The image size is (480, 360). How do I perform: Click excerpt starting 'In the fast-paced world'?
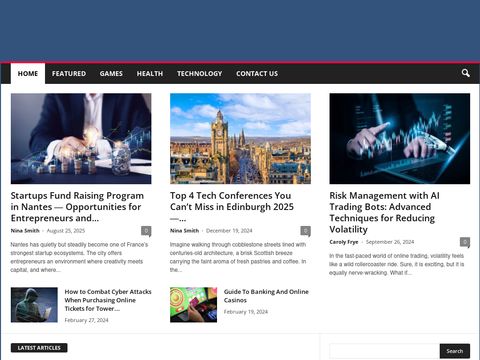coord(397,264)
